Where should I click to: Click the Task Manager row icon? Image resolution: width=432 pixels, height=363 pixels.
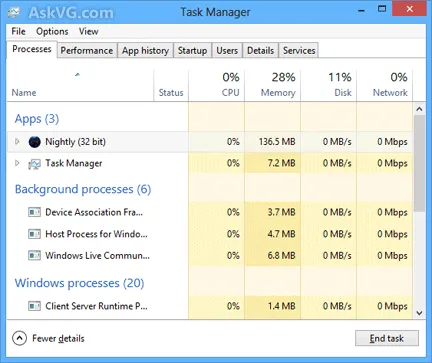pos(34,164)
